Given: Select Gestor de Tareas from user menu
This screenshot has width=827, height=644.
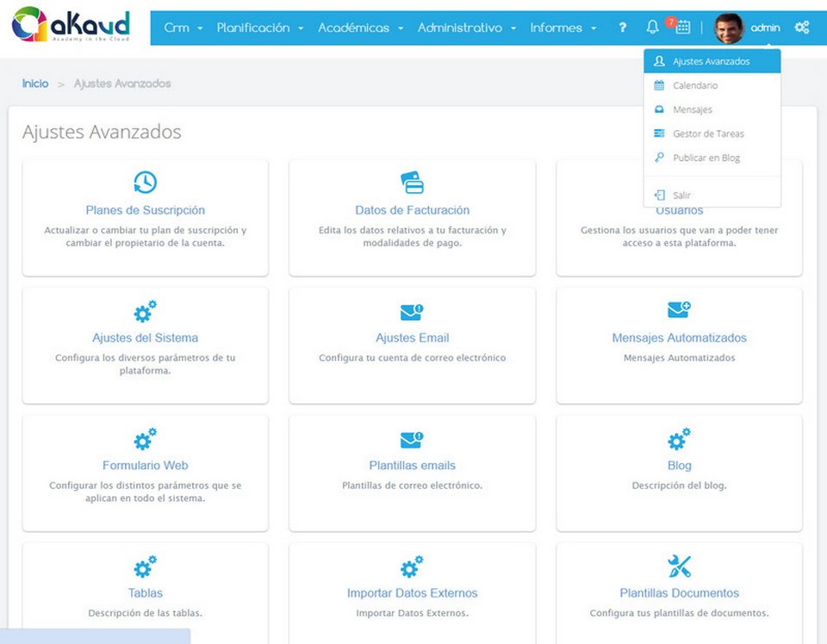Looking at the screenshot, I should [x=707, y=133].
